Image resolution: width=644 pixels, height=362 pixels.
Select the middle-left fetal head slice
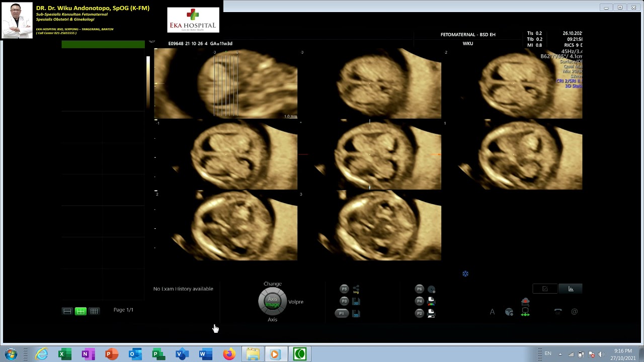(x=226, y=155)
